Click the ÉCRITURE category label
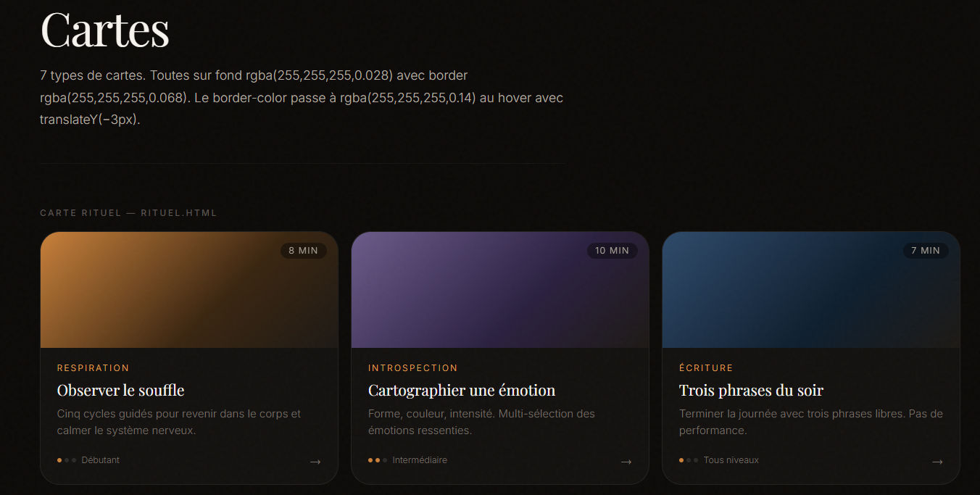980x495 pixels. (x=705, y=367)
